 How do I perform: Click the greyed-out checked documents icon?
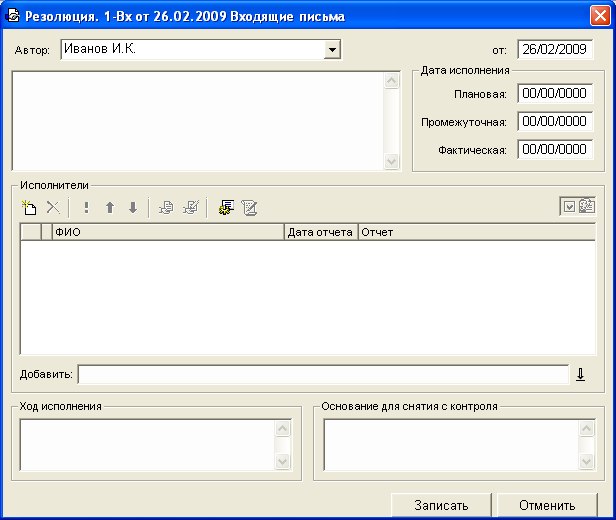pos(191,207)
